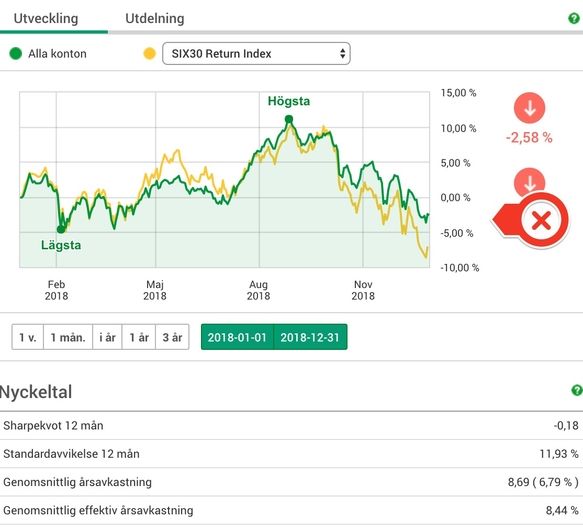The image size is (583, 529).
Task: Click the red X close marker
Action: click(x=541, y=221)
